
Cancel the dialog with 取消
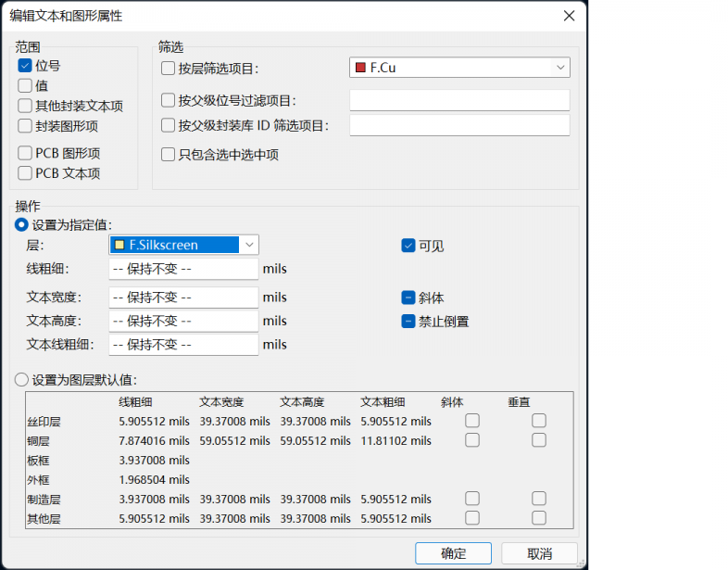(x=539, y=553)
